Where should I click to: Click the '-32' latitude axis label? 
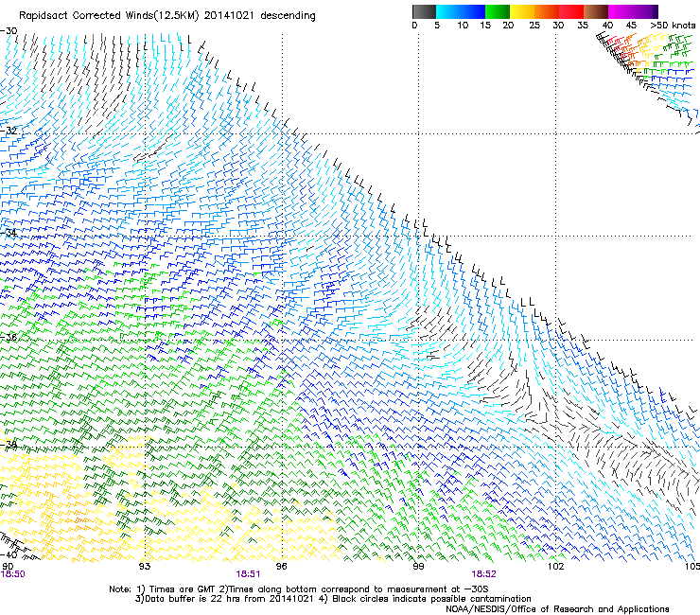pyautogui.click(x=9, y=131)
